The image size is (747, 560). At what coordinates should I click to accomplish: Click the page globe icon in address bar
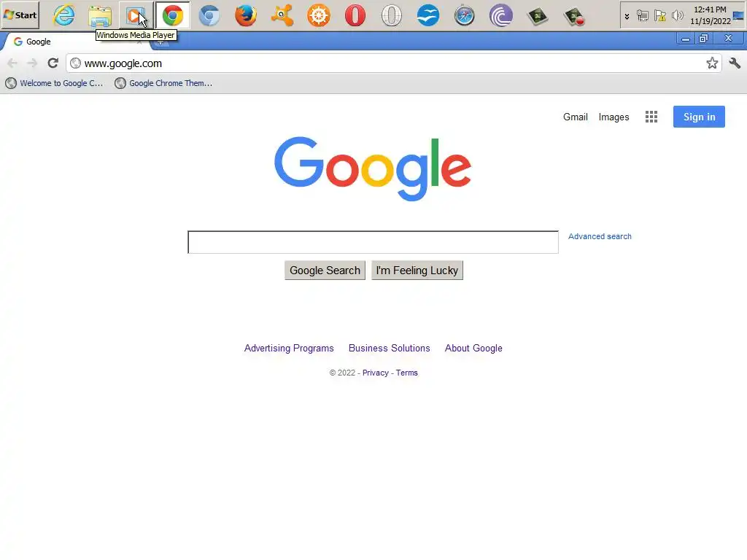point(75,63)
